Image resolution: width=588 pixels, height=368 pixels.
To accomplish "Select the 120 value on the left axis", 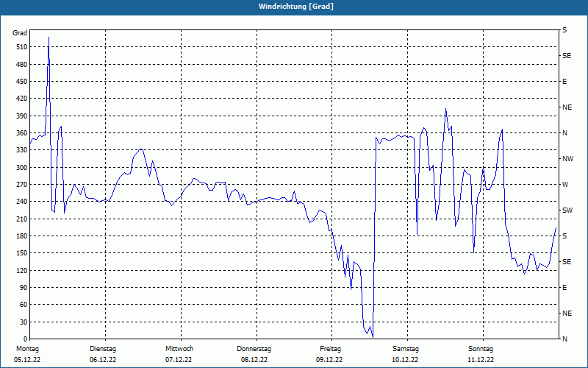I will coord(22,270).
